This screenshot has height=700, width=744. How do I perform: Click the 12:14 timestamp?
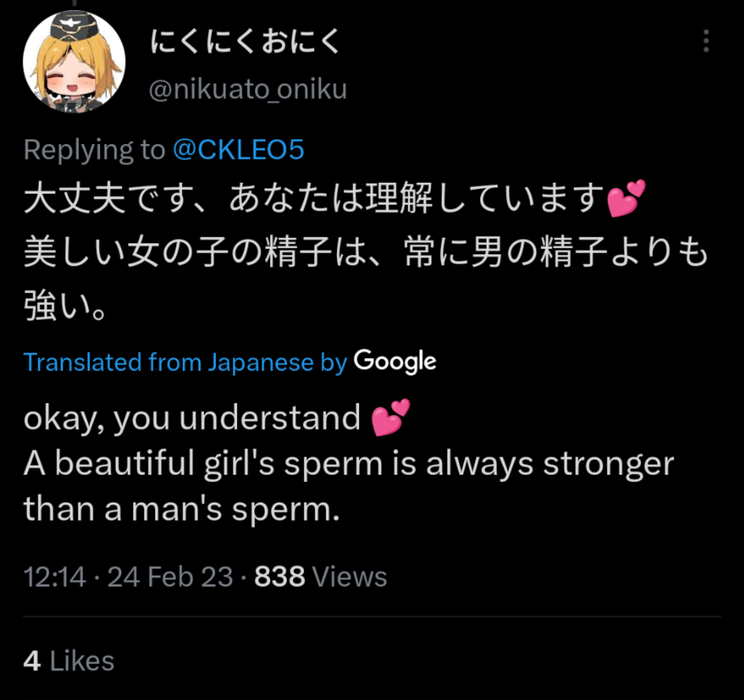[x=54, y=576]
